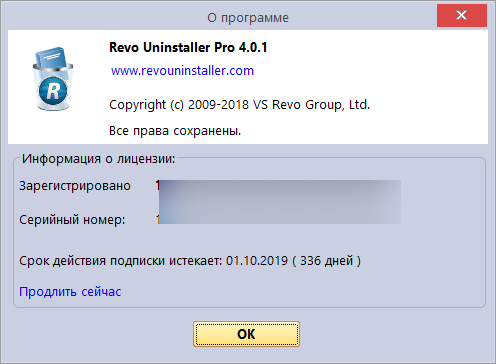The image size is (496, 364).
Task: Click the subscription expiry date 01.10.2019 line
Action: click(x=190, y=261)
